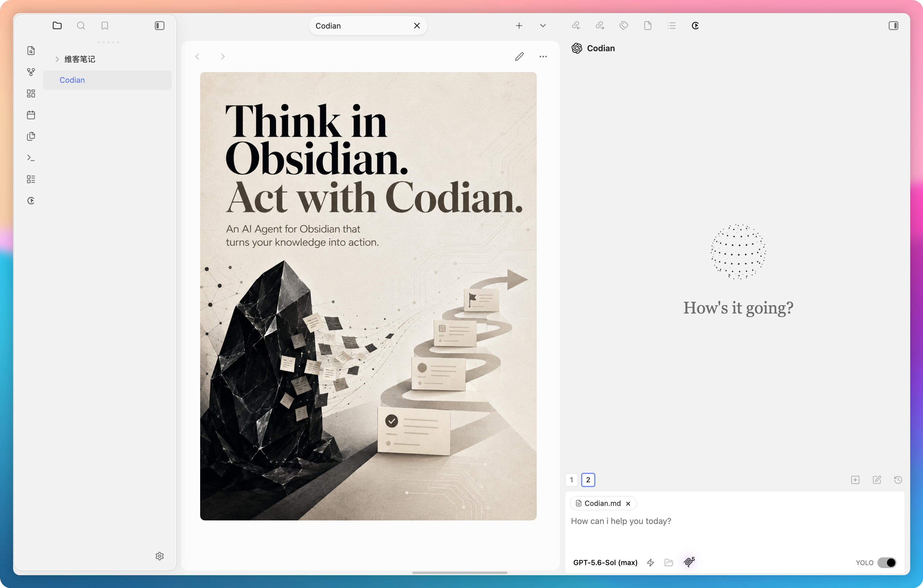Screen dimensions: 923x588
Task: Show the tags panel
Action: point(624,26)
